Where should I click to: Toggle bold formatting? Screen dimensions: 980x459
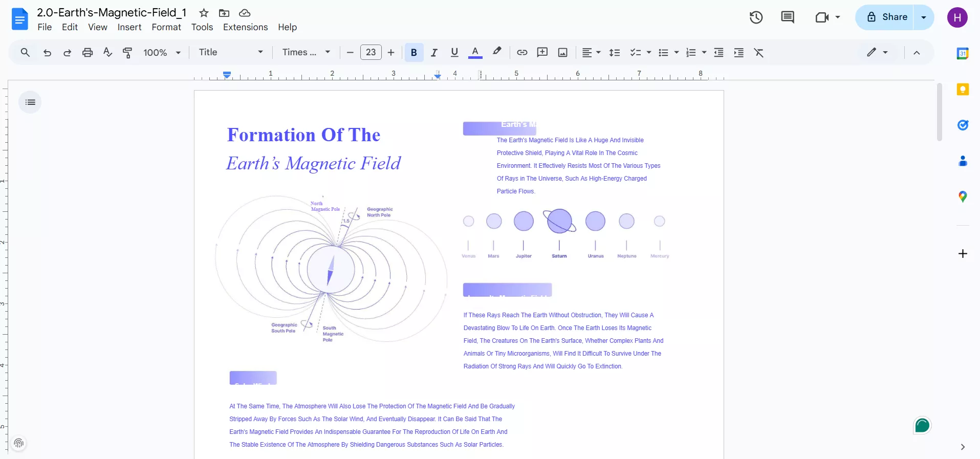click(413, 53)
